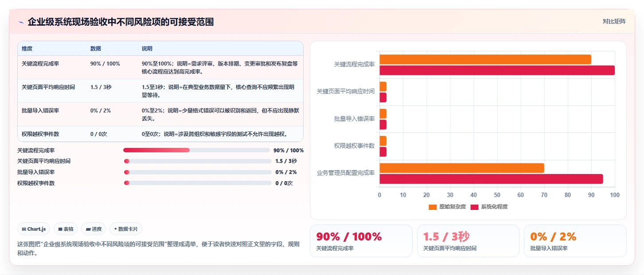Viewport: 644px width, 275px height.
Task: Click the orange bar for 业务管理员配置完成率
Action: pyautogui.click(x=462, y=168)
